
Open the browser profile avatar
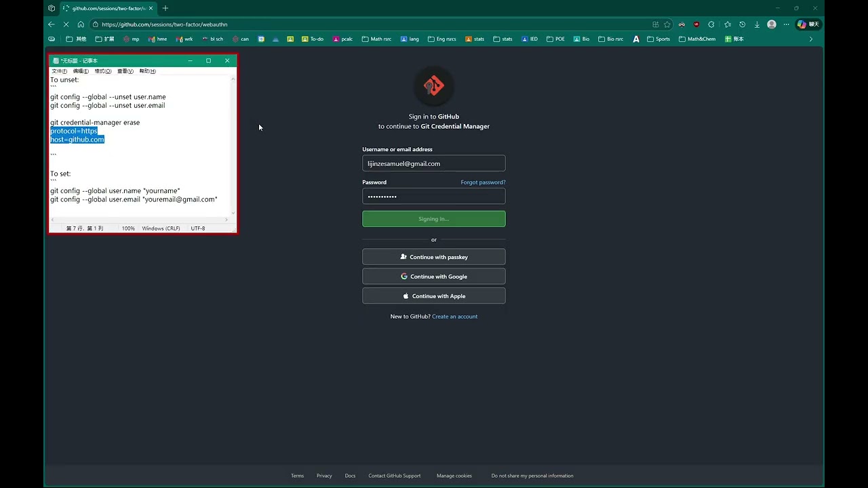(772, 24)
